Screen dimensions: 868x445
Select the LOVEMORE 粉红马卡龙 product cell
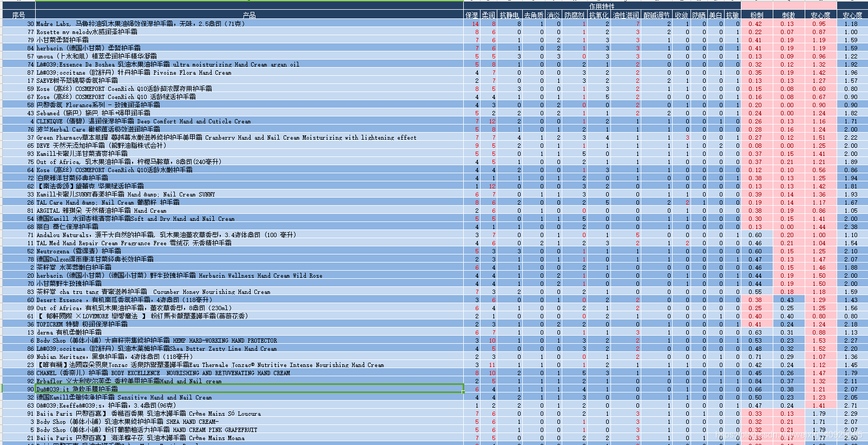(x=249, y=316)
